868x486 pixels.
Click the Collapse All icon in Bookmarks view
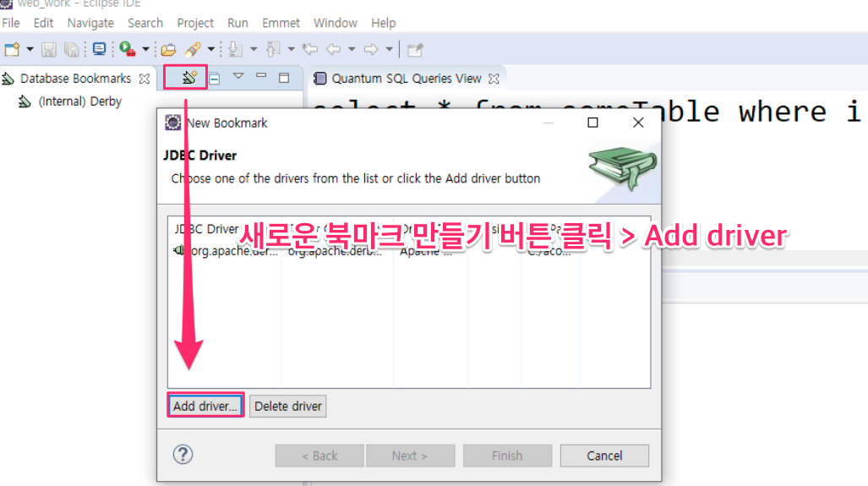pyautogui.click(x=215, y=79)
